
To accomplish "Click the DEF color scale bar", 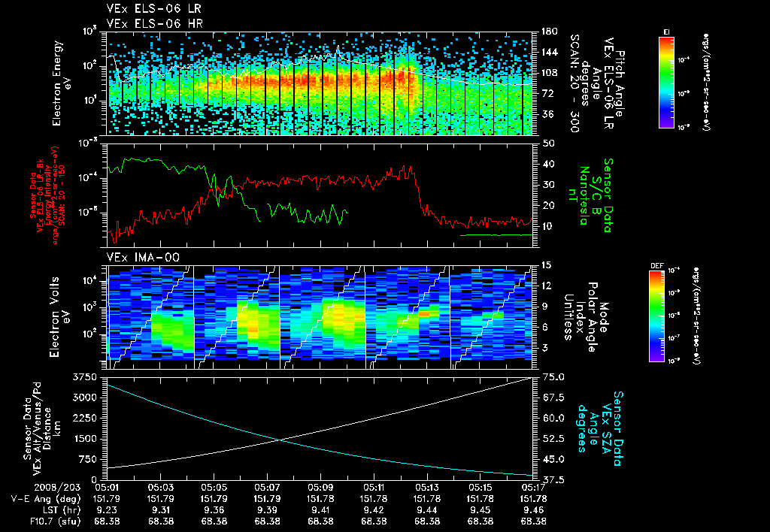I will 657,316.
